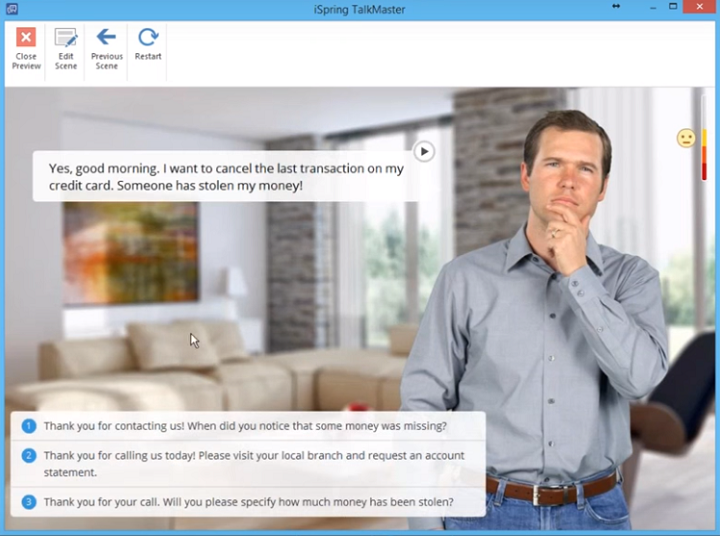
Task: Click the iSpring TalkMaster window title
Action: 360,9
